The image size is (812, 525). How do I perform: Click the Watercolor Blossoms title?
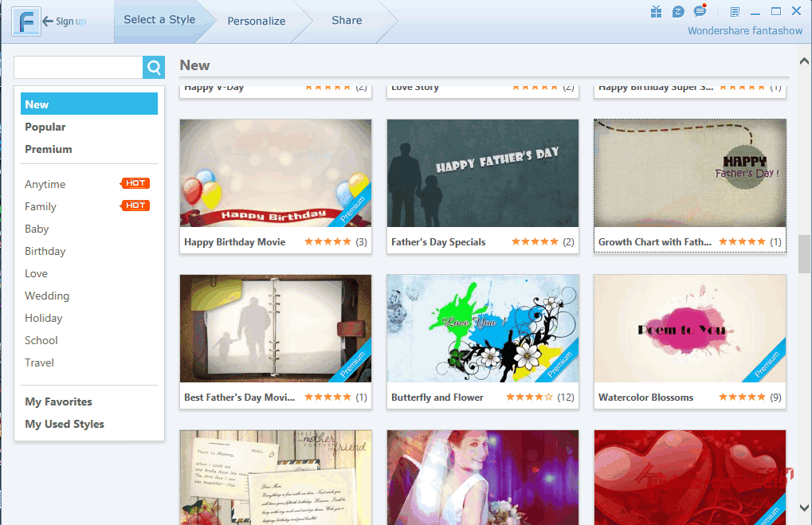645,397
